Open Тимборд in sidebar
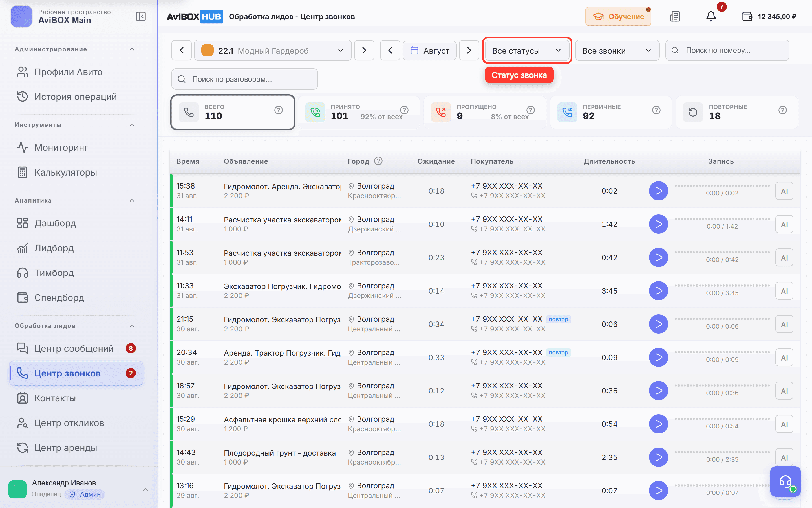 point(76,273)
